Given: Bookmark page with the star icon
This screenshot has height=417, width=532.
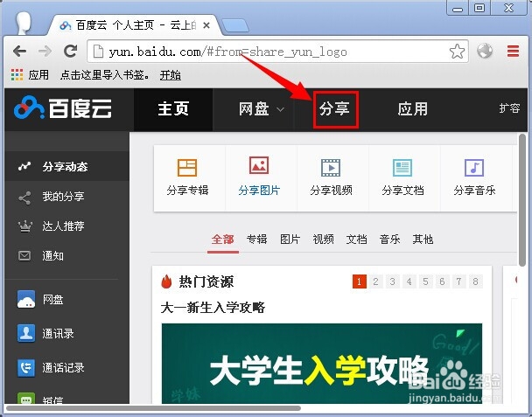Looking at the screenshot, I should click(457, 52).
